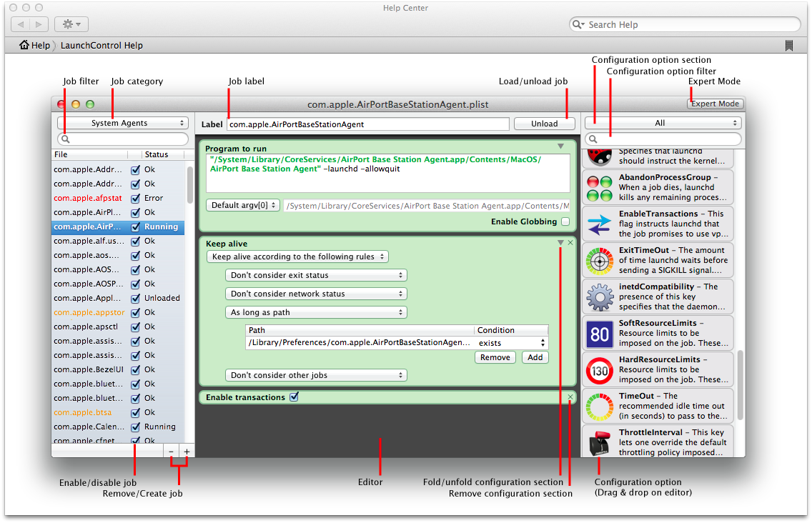Viewport: 812px width, 523px height.
Task: Select the com.apple.afpstat Error job
Action: point(118,199)
